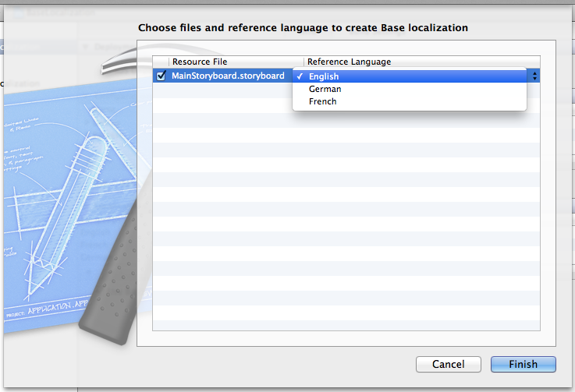Choose German as the reference language

coord(325,89)
